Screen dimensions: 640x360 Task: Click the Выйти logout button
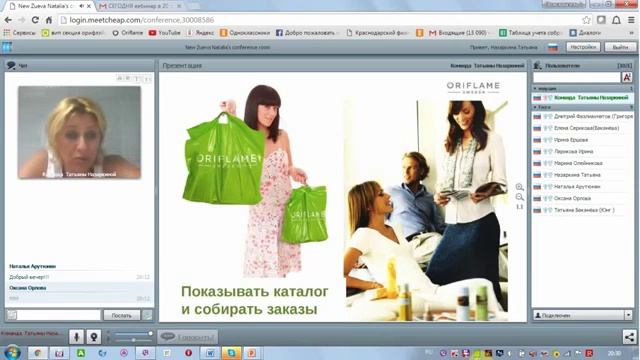620,47
